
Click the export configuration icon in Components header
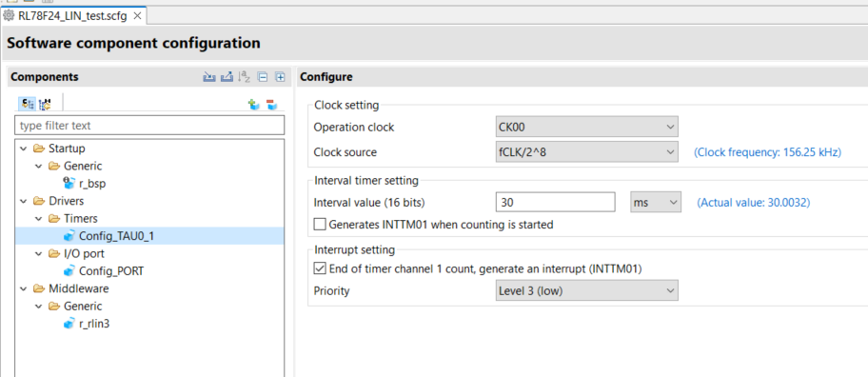pyautogui.click(x=227, y=77)
